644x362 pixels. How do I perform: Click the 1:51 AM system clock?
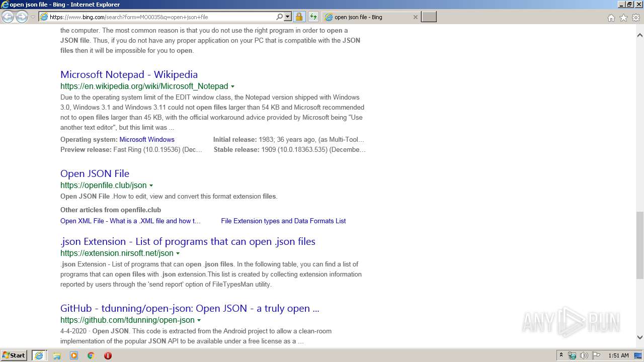(x=618, y=355)
